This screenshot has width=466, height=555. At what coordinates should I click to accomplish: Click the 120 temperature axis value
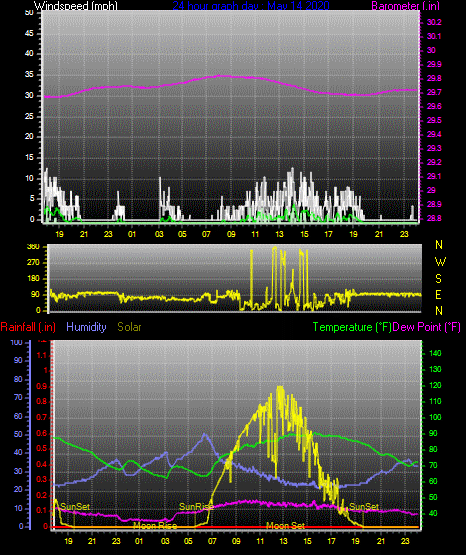point(435,385)
